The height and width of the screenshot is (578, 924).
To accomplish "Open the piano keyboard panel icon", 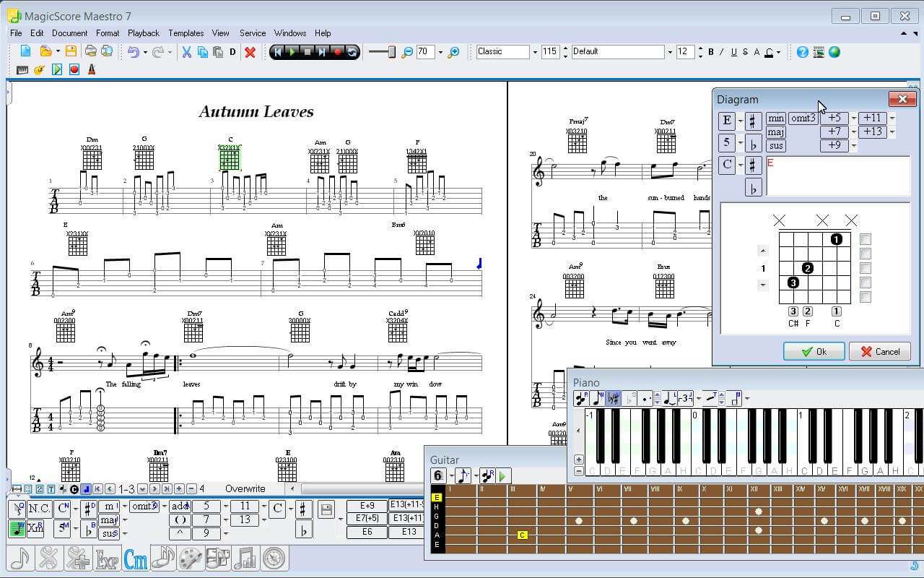I will pos(22,70).
